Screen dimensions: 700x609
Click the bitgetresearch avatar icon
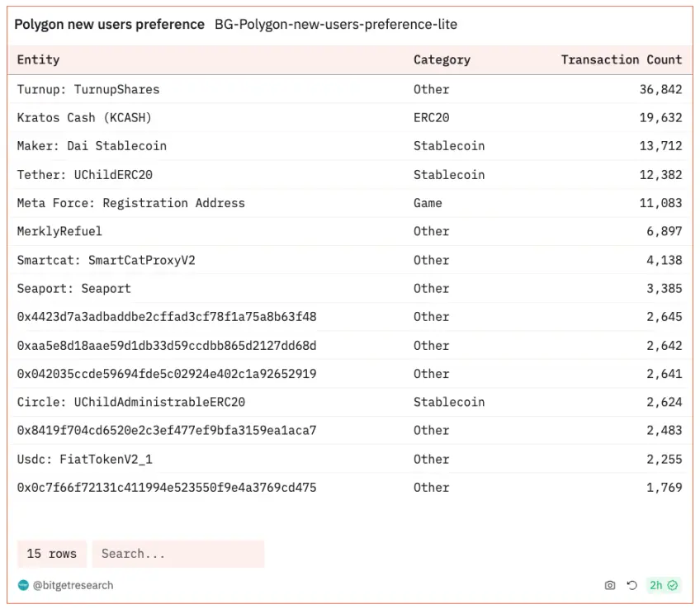pyautogui.click(x=23, y=585)
